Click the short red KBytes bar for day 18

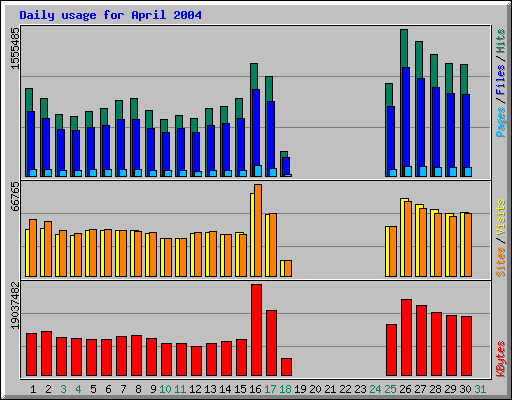[x=286, y=367]
